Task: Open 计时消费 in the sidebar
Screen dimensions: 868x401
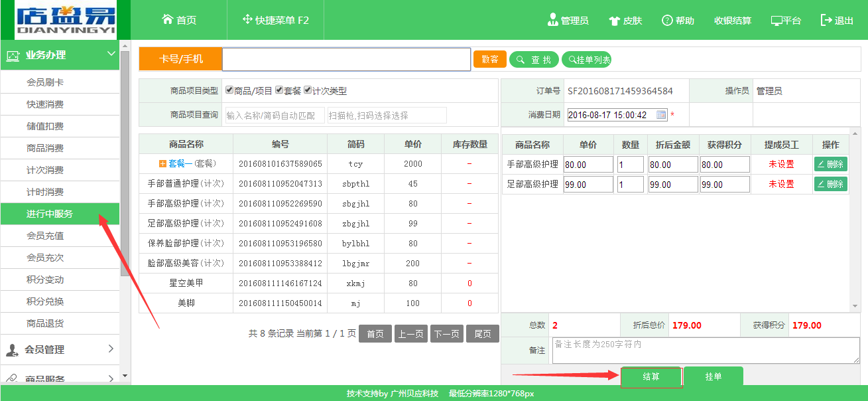Action: coord(60,192)
